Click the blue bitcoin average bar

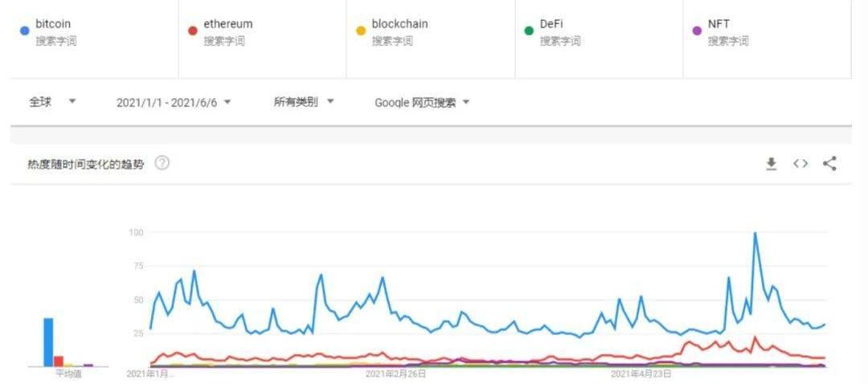point(49,342)
